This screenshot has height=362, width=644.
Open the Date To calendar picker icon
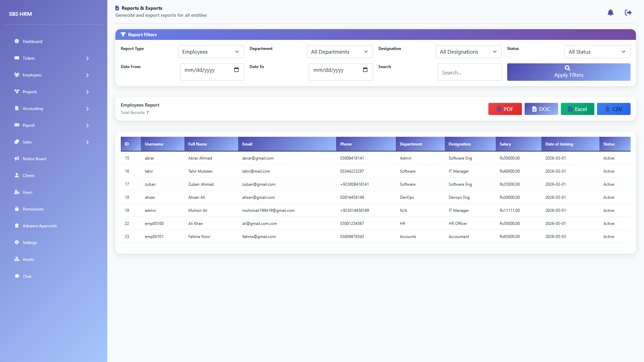coord(365,70)
